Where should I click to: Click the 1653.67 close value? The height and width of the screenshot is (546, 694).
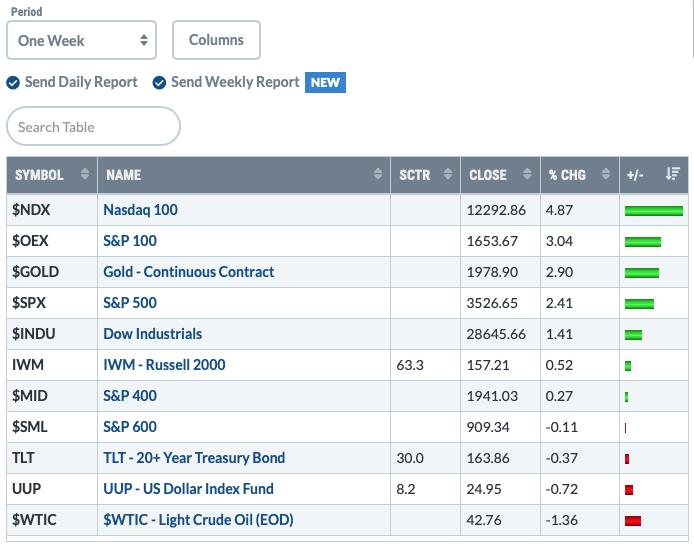pos(492,241)
